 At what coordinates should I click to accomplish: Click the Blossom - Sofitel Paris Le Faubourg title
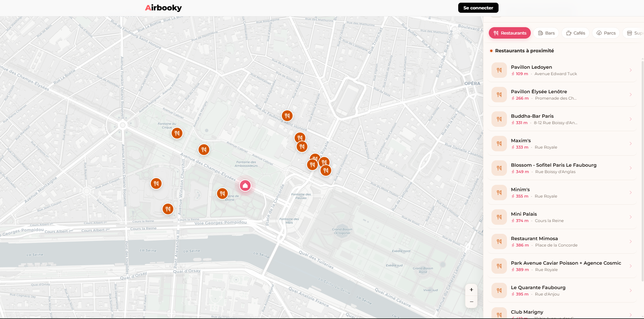pos(554,165)
